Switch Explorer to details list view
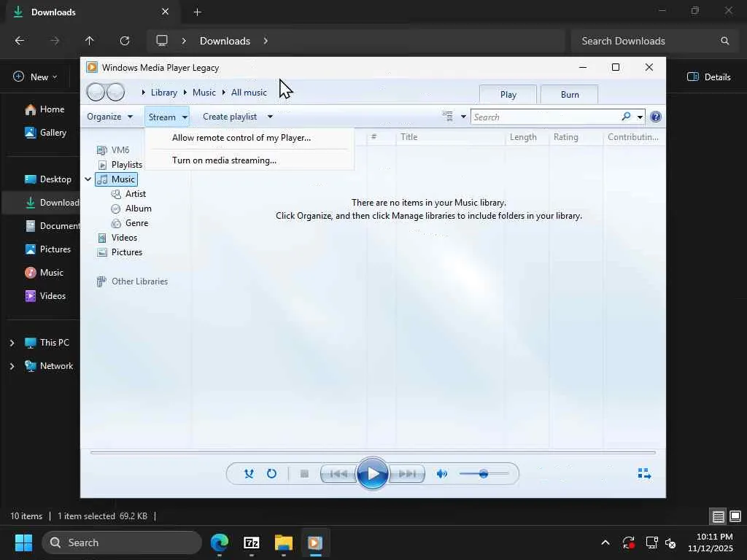This screenshot has height=560, width=747. 719,516
